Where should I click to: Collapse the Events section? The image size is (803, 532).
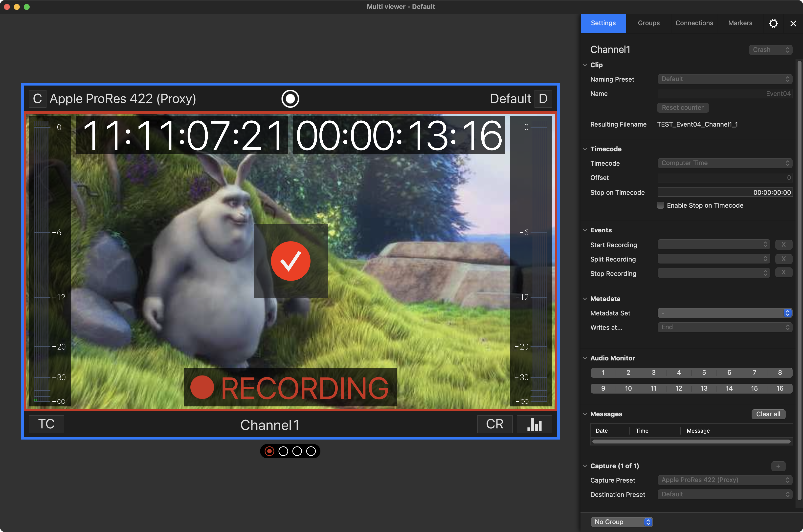585,230
